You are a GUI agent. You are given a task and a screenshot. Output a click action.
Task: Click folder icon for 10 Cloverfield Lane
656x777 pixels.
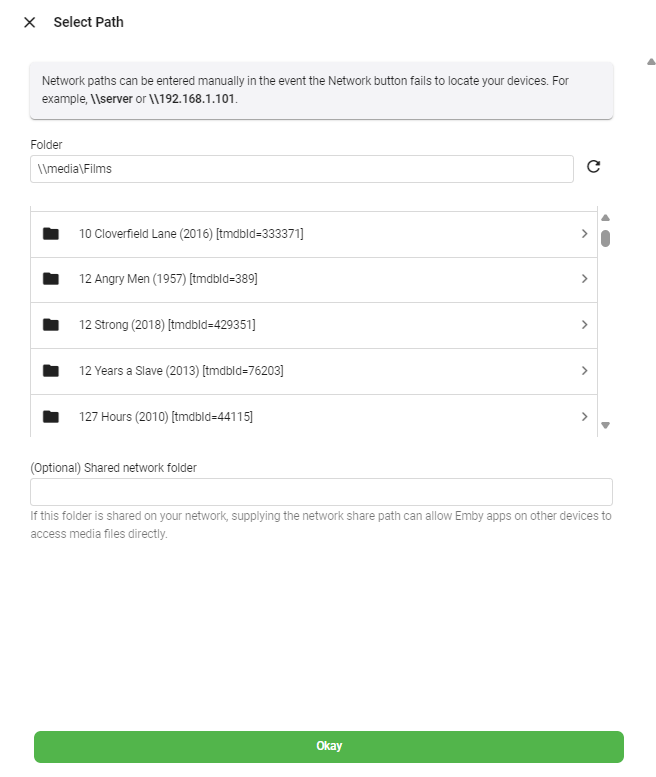51,234
